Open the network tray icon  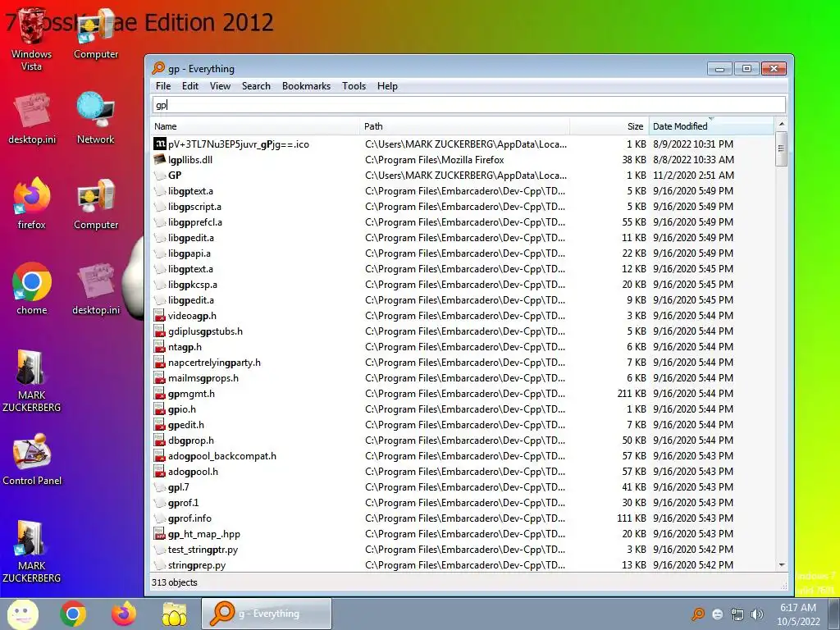737,614
